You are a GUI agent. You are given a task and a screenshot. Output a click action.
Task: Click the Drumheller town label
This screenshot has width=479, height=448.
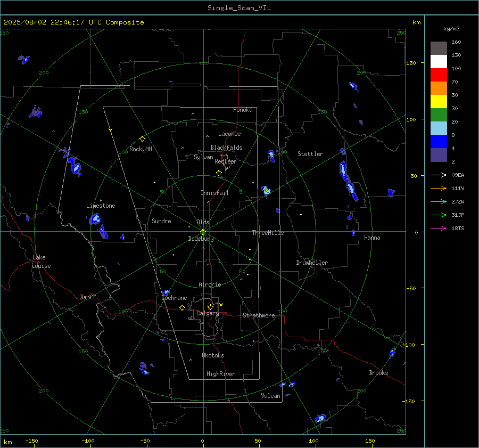[312, 263]
